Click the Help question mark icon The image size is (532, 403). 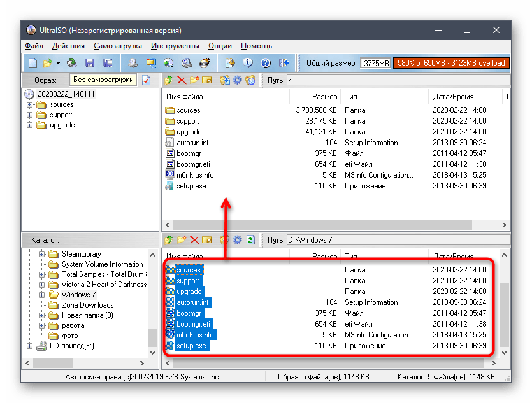click(266, 63)
